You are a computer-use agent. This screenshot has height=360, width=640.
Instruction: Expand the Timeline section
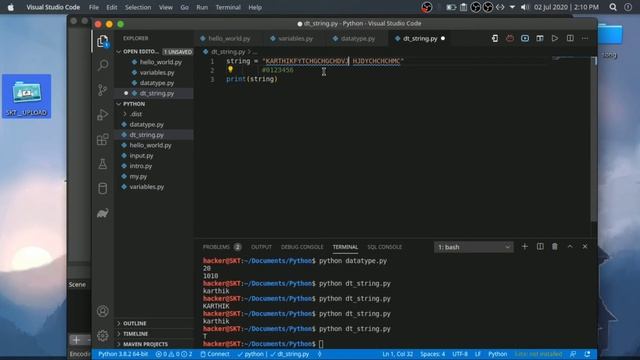click(x=136, y=333)
